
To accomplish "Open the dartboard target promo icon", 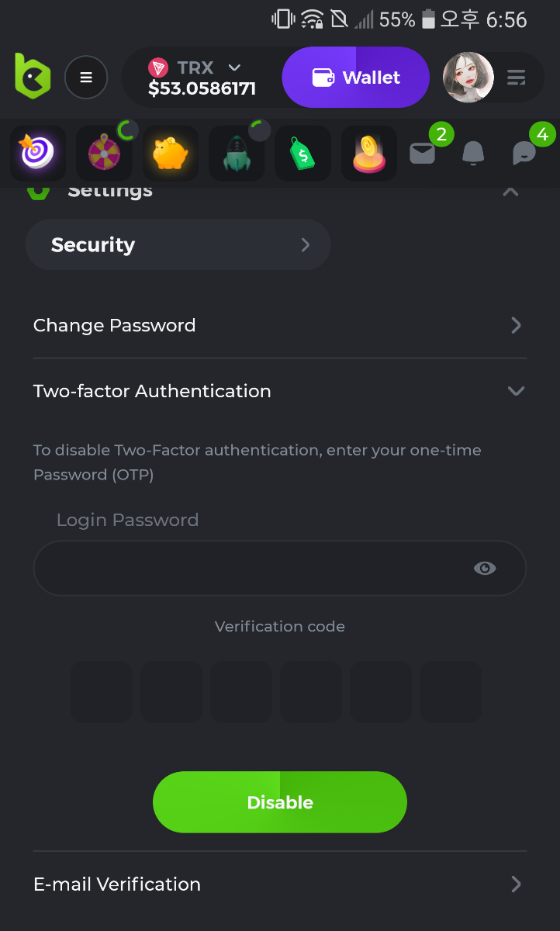I will coord(37,153).
